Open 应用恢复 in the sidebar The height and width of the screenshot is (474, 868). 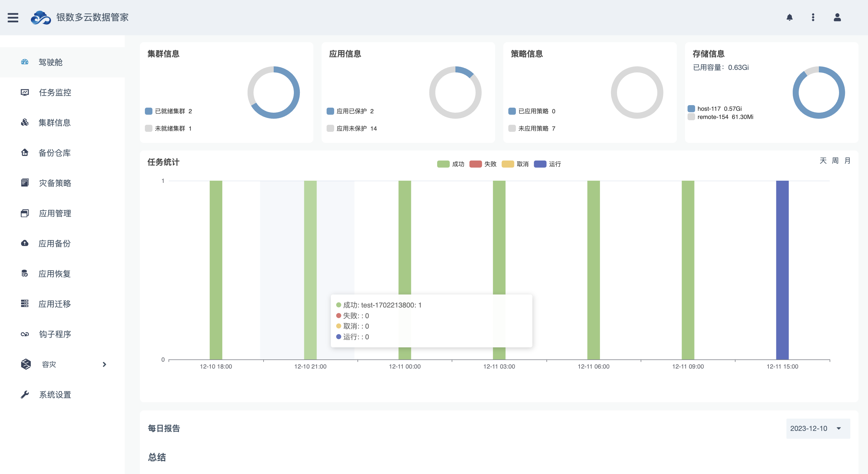pyautogui.click(x=62, y=274)
